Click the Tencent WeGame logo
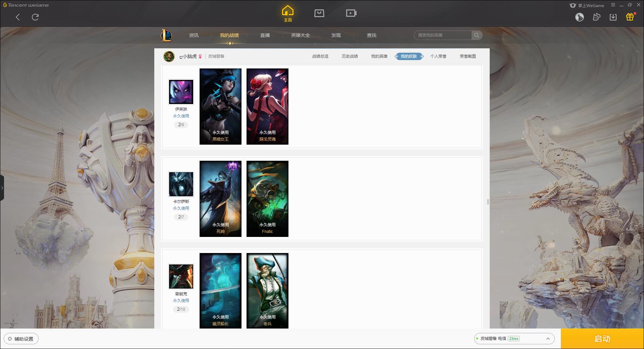Image resolution: width=644 pixels, height=349 pixels. click(x=26, y=5)
